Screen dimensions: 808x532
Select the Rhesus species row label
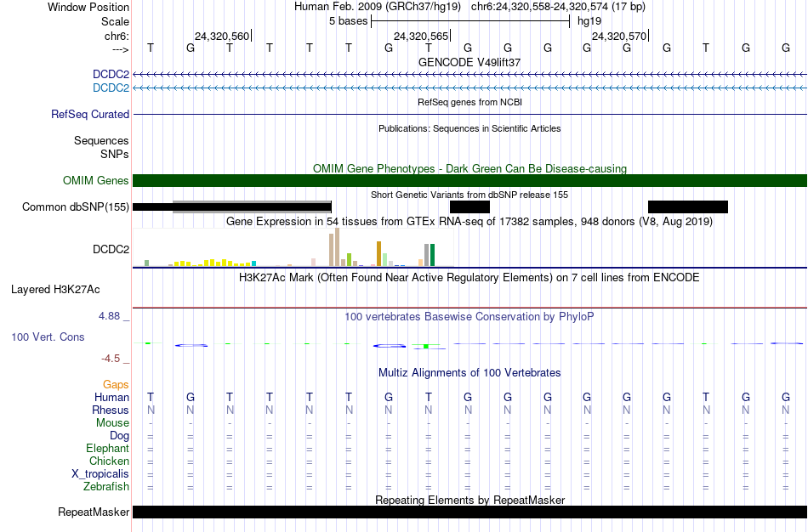point(111,410)
